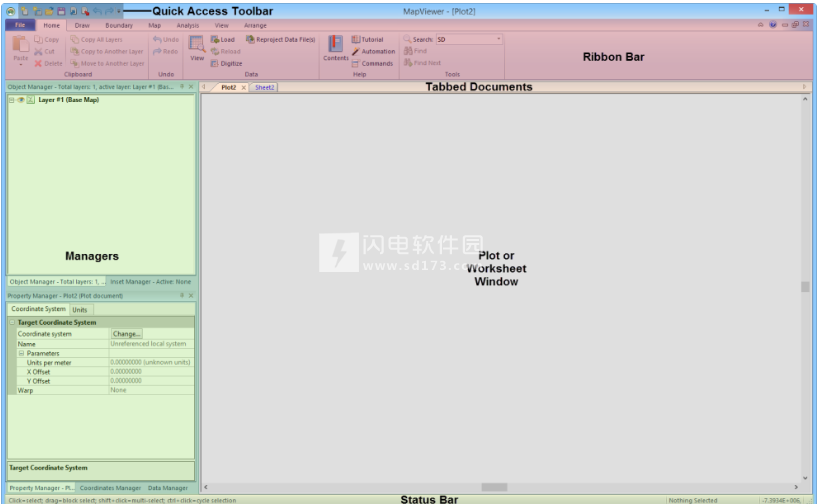This screenshot has height=504, width=818.
Task: Click the horizontal scrollbar thumb
Action: pos(494,487)
